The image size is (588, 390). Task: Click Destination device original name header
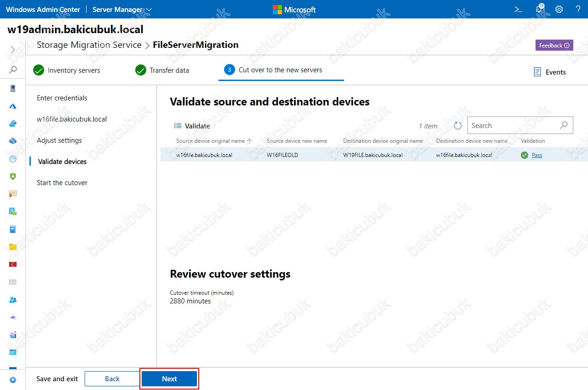point(383,141)
